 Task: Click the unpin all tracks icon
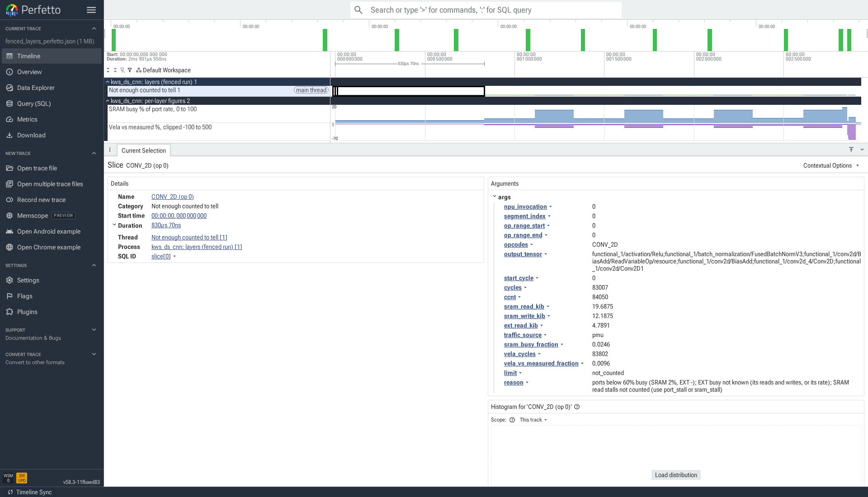point(123,70)
